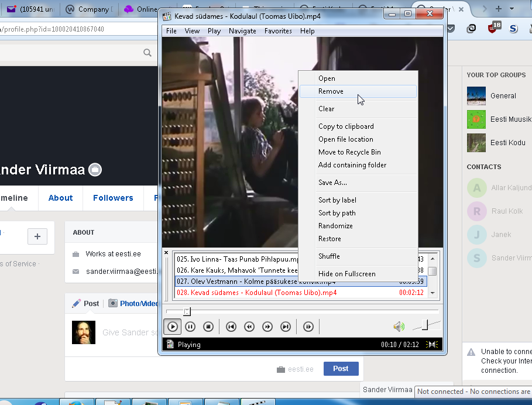The width and height of the screenshot is (532, 405).
Task: Open the Navigate menu
Action: pyautogui.click(x=242, y=31)
